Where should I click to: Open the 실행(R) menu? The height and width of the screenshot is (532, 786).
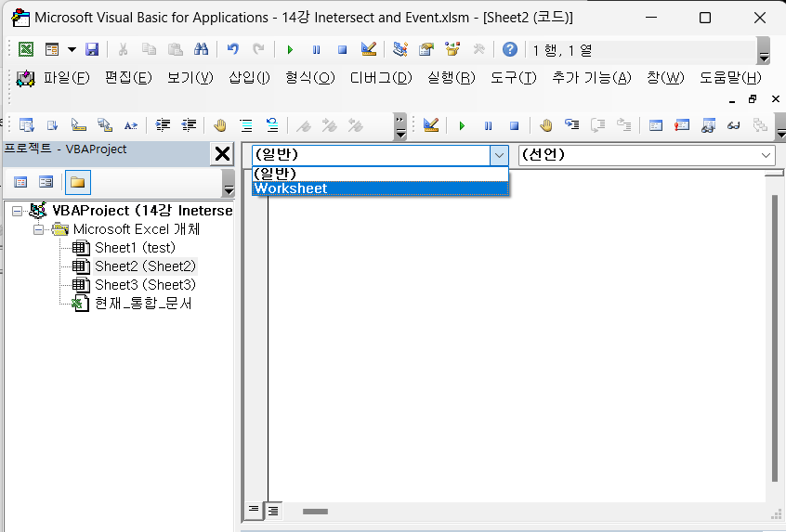tap(452, 78)
